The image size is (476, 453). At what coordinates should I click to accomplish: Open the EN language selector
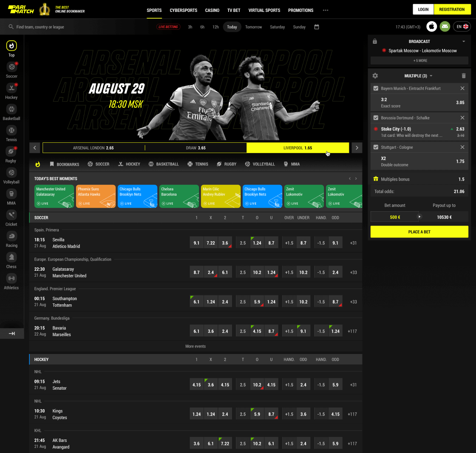pos(462,26)
